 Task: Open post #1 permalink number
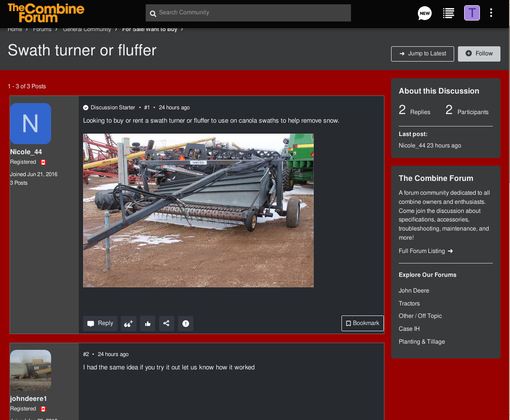click(x=147, y=107)
